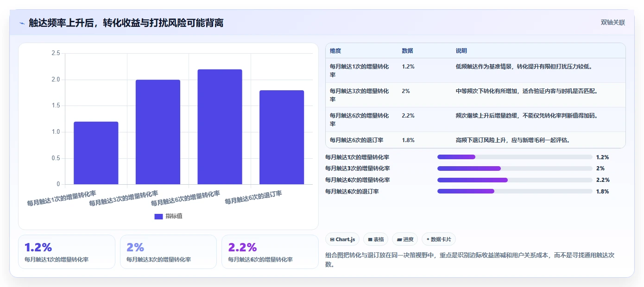The width and height of the screenshot is (644, 287).
Task: Click description starting 中等频次下转化有所增加
Action: point(527,91)
